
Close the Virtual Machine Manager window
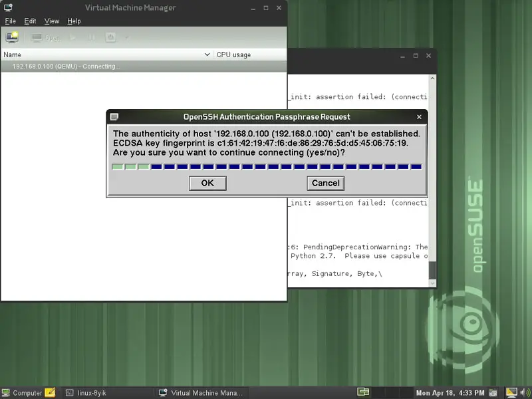pyautogui.click(x=279, y=8)
